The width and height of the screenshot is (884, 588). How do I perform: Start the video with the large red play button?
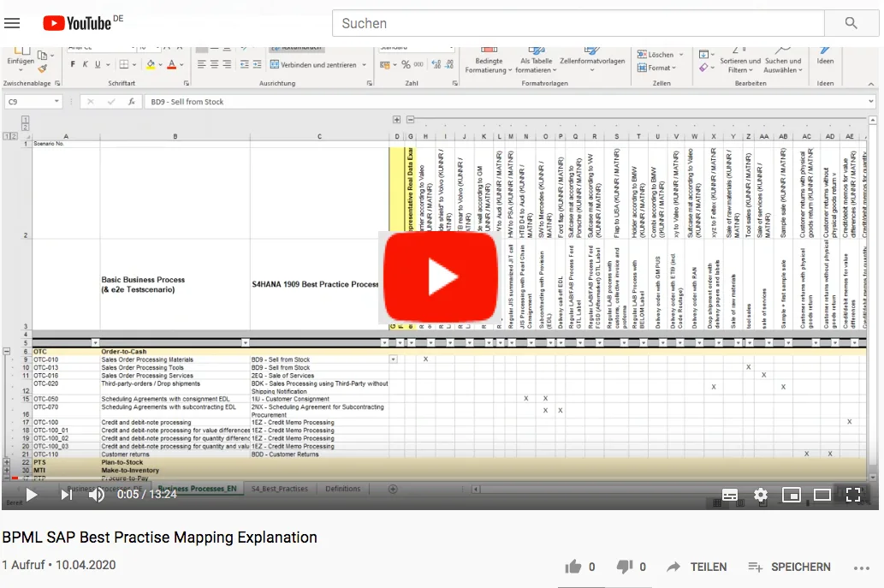click(x=441, y=276)
